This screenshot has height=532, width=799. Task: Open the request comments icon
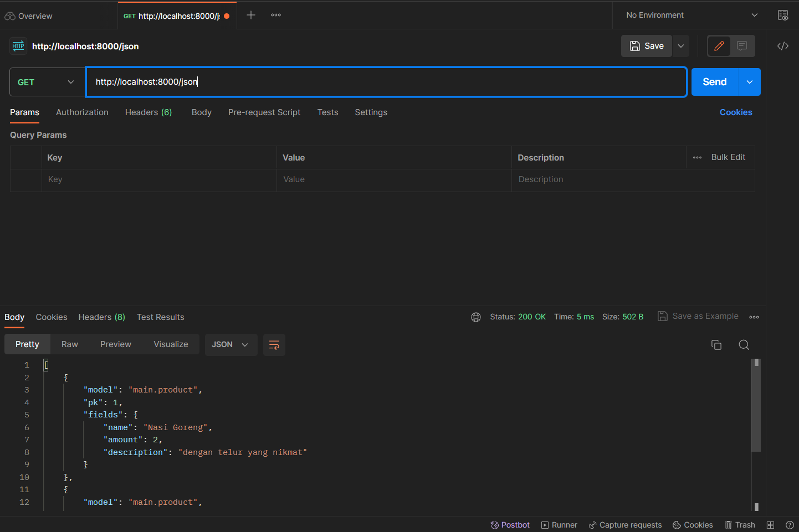(741, 46)
